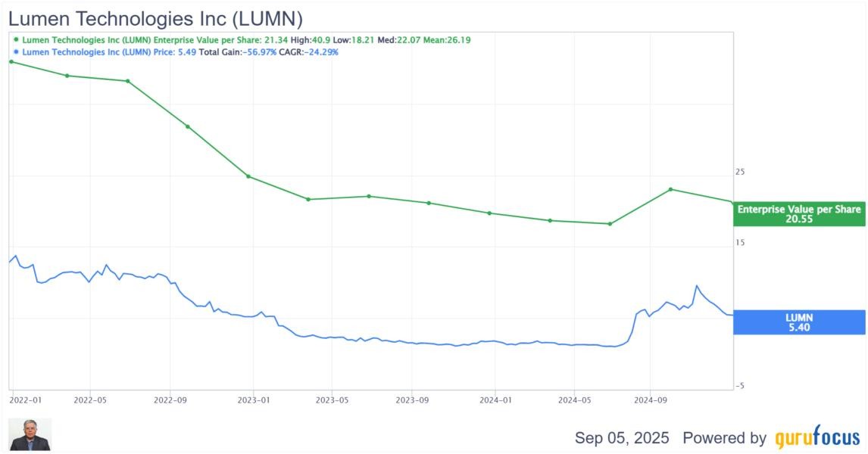This screenshot has width=868, height=454.
Task: Click the author portrait thumbnail
Action: [30, 434]
